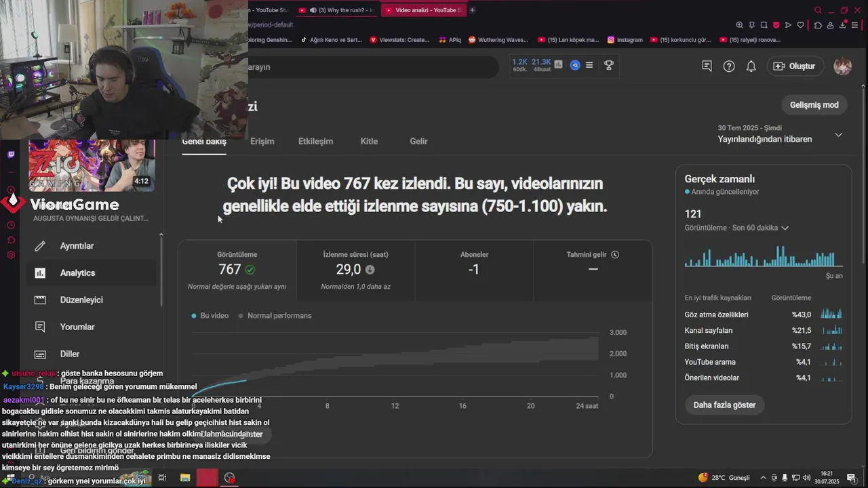Open the Düzenleyici clapperboard icon
The height and width of the screenshot is (488, 868).
(40, 300)
